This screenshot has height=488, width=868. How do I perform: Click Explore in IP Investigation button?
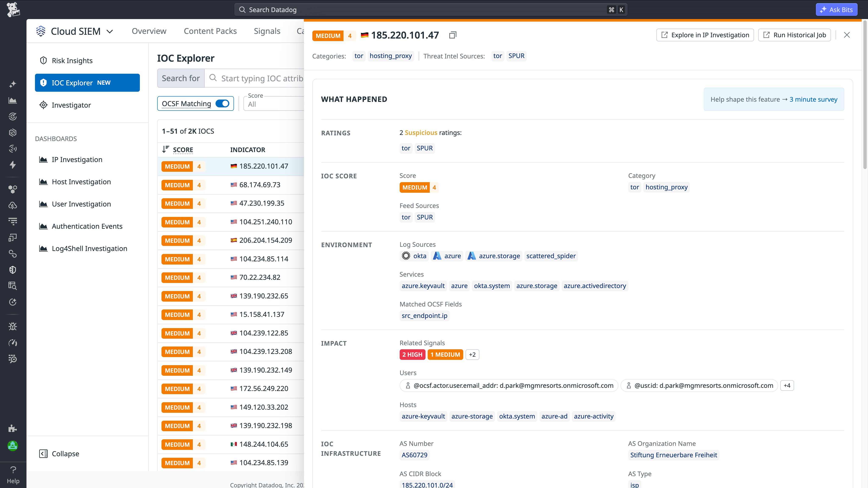(x=705, y=35)
